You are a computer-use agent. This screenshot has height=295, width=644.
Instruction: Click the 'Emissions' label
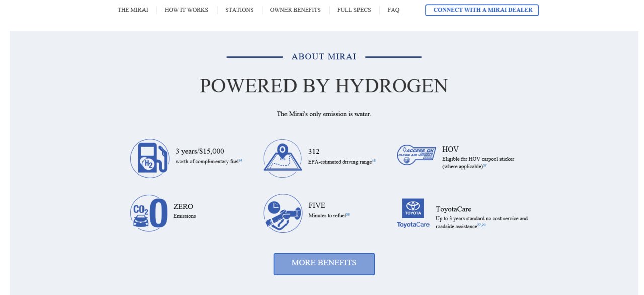coord(185,216)
